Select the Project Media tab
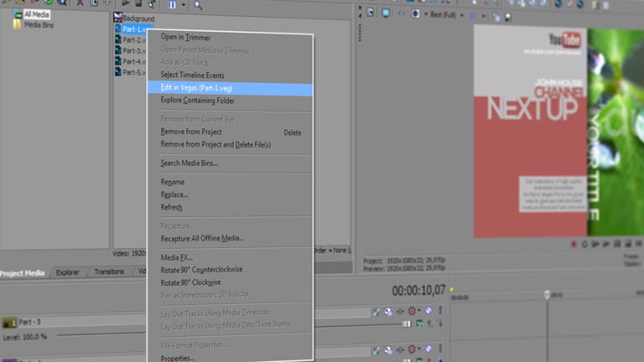 coord(23,273)
